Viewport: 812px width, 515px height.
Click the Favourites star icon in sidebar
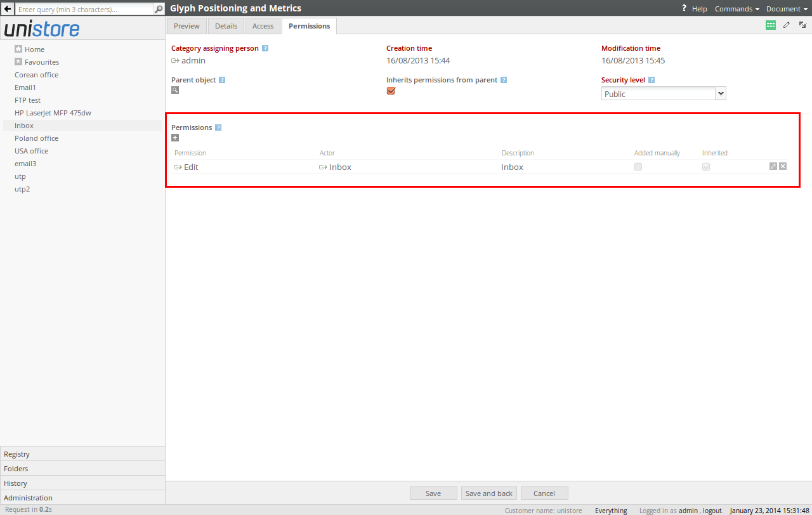pos(18,62)
